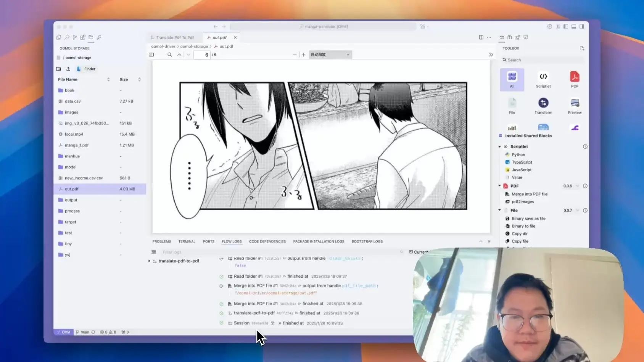The image size is (644, 362).
Task: Select local.mp4 file
Action: [x=100, y=134]
